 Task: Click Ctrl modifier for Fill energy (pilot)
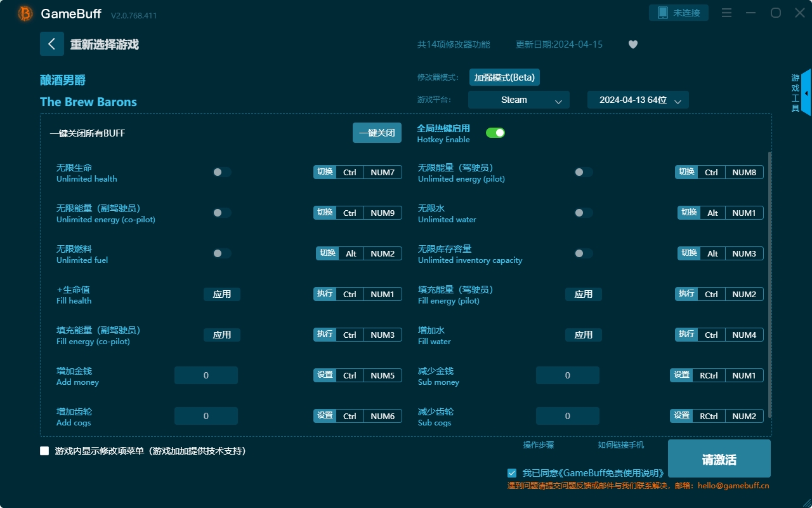point(711,294)
